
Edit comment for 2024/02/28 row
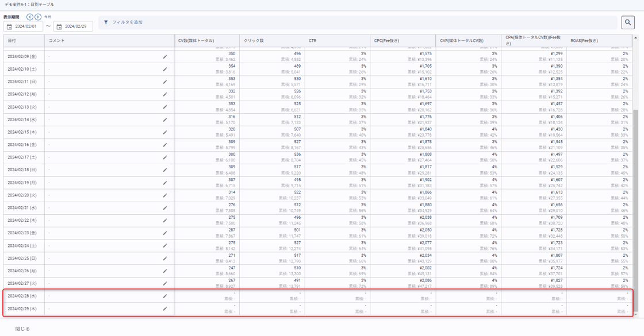pyautogui.click(x=165, y=296)
